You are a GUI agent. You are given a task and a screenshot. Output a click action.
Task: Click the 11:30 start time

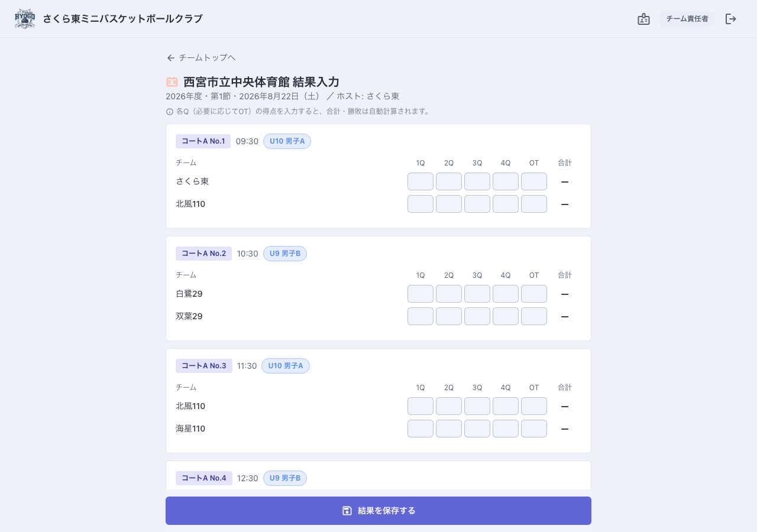pyautogui.click(x=247, y=366)
